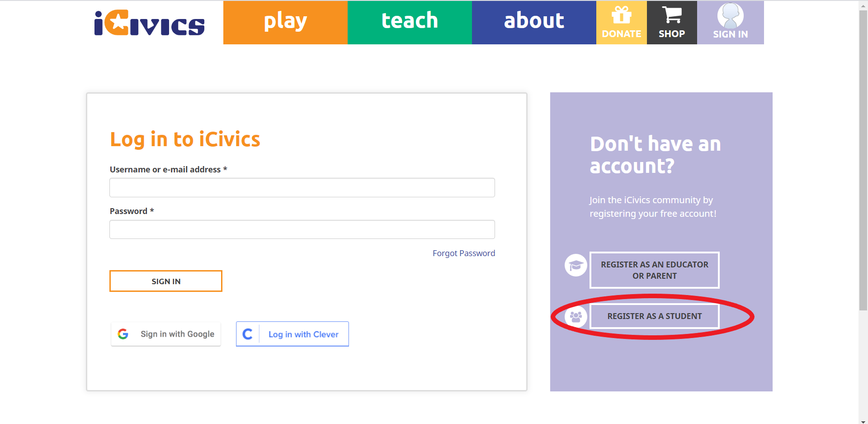Click the 'Don't have an account?' heading

coord(655,155)
